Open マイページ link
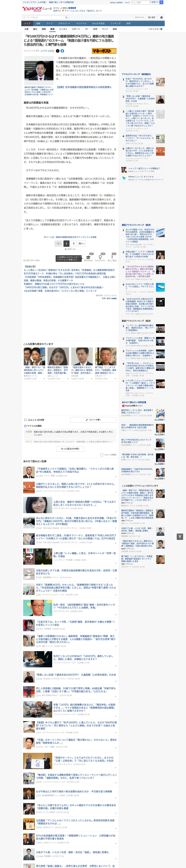The image size is (186, 868). (x=139, y=18)
